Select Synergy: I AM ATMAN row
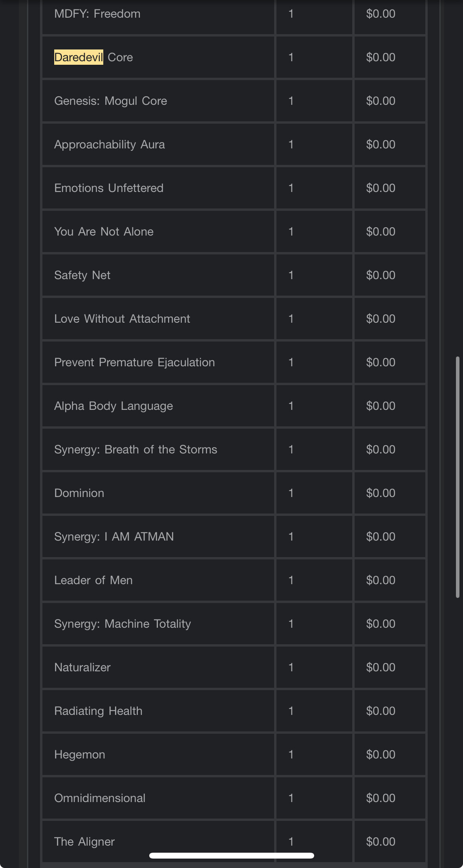463x868 pixels. tap(114, 537)
